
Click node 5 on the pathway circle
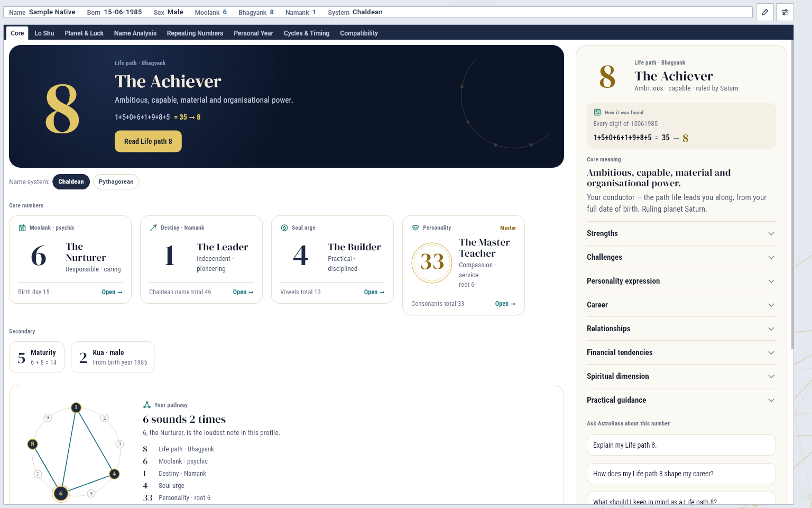click(x=91, y=493)
